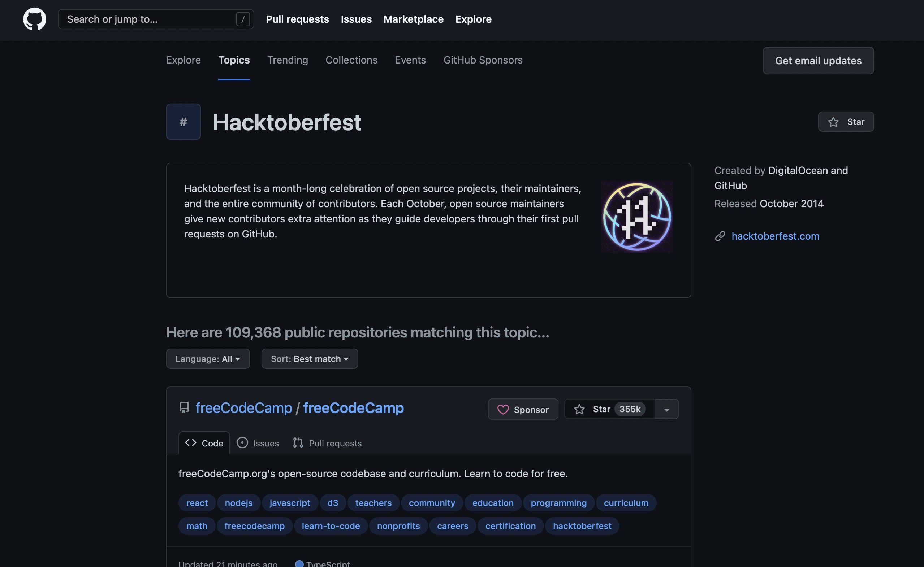
Task: Click the TypeScript language color dot
Action: click(x=299, y=564)
